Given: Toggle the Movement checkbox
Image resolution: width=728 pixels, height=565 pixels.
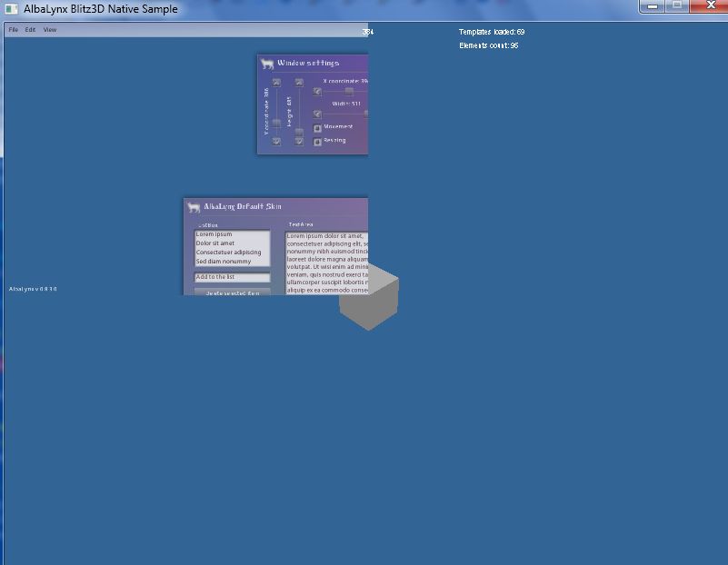Looking at the screenshot, I should (x=317, y=128).
